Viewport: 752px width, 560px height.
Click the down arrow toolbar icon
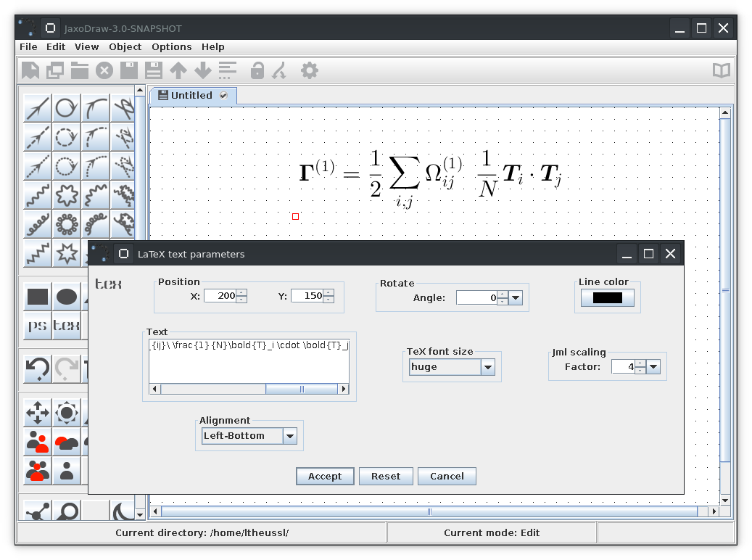pos(203,70)
